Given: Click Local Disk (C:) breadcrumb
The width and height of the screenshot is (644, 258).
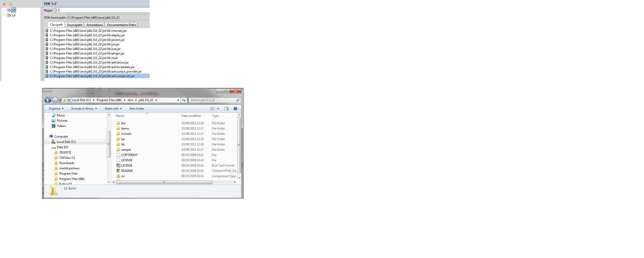Looking at the screenshot, I should pyautogui.click(x=81, y=100).
